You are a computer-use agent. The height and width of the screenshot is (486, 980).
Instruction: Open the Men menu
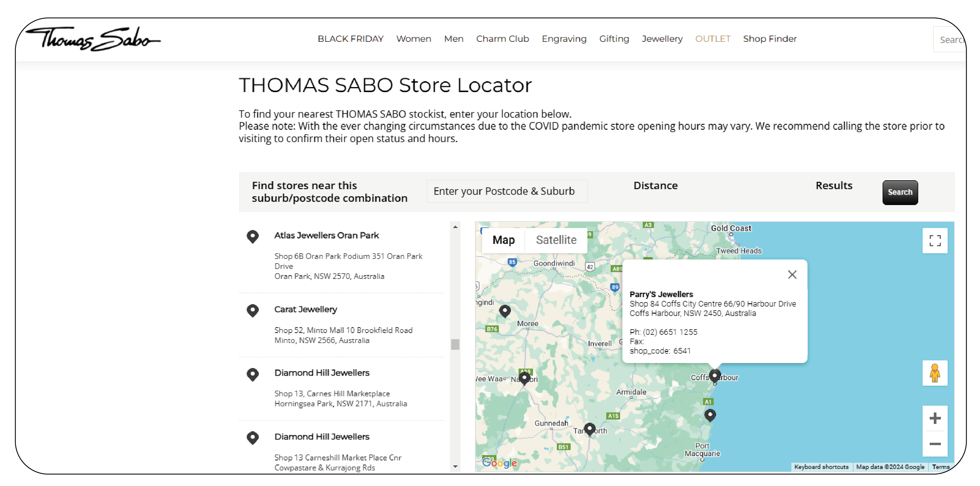(454, 39)
